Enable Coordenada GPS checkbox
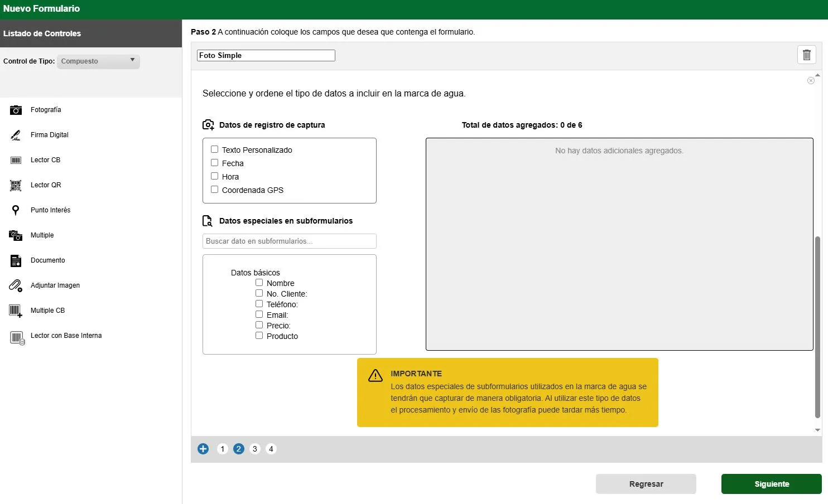 pyautogui.click(x=214, y=190)
